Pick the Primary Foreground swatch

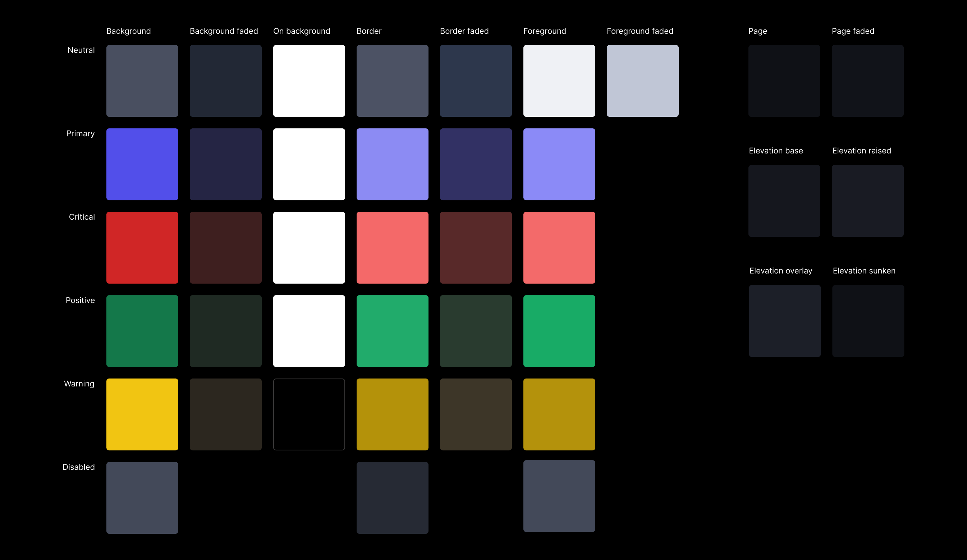pos(559,164)
